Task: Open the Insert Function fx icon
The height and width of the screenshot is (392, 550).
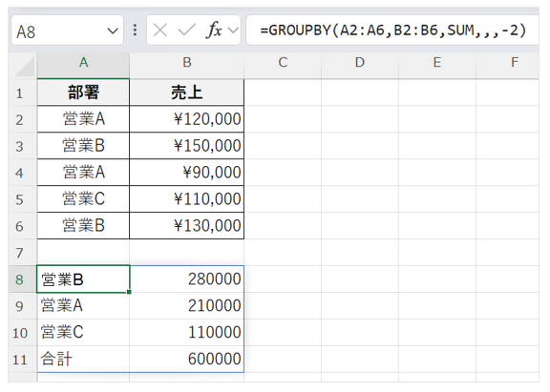Action: [214, 31]
